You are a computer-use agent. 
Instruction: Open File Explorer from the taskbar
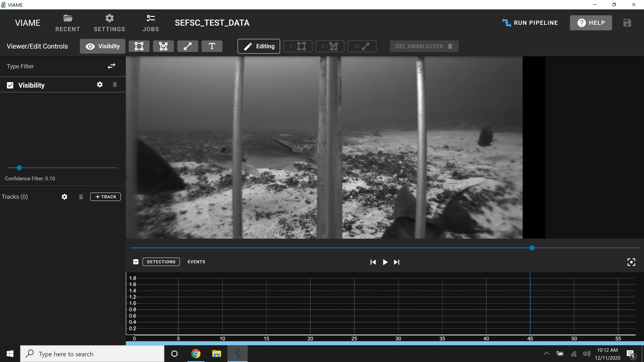coord(217,354)
